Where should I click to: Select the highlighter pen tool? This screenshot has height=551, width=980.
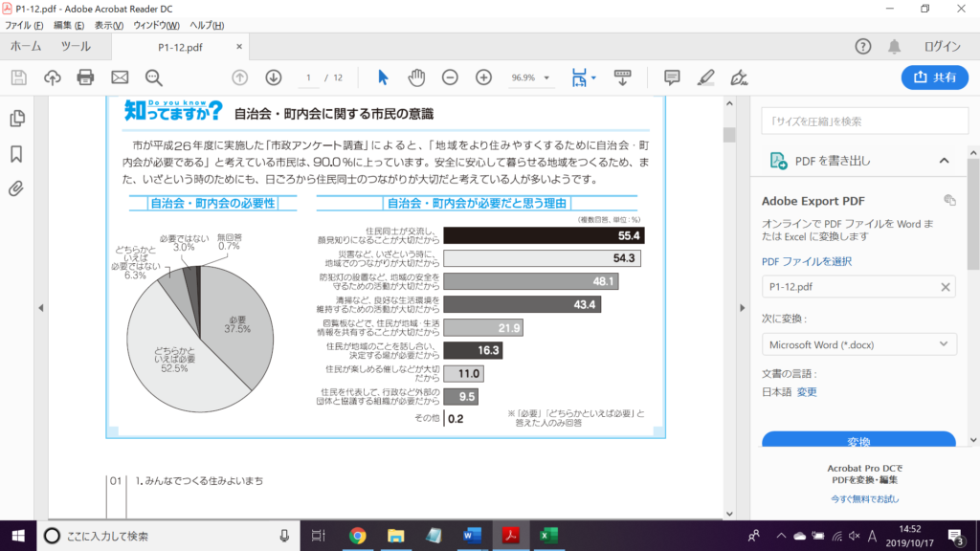click(705, 77)
